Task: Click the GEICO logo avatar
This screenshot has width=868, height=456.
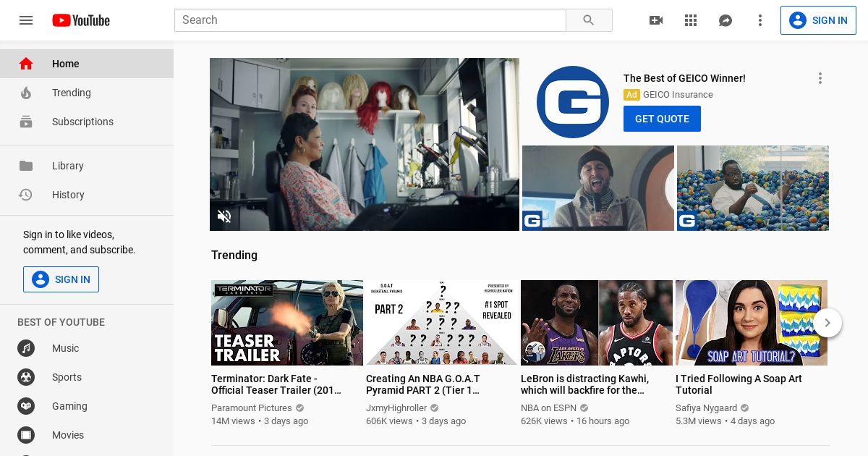Action: [573, 102]
